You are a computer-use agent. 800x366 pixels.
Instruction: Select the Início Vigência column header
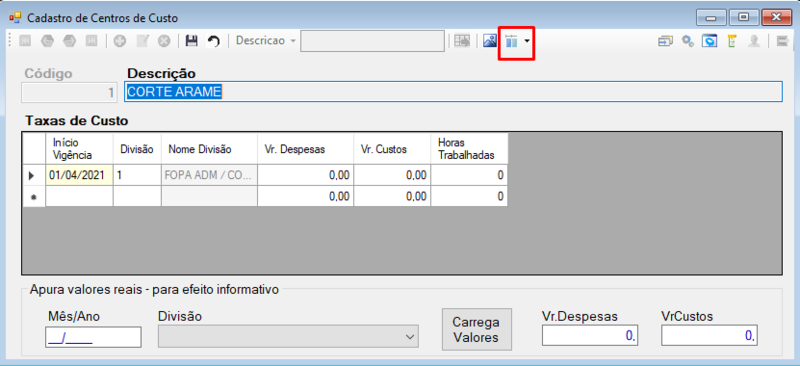click(79, 149)
